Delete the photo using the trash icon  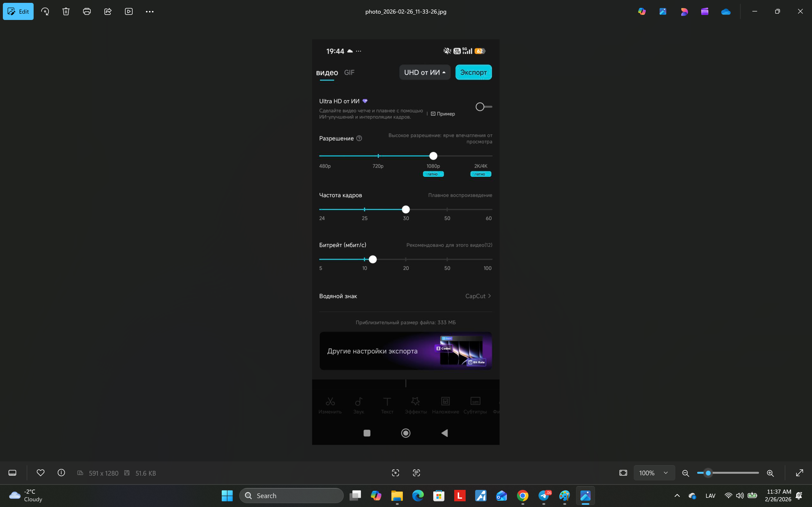point(66,11)
